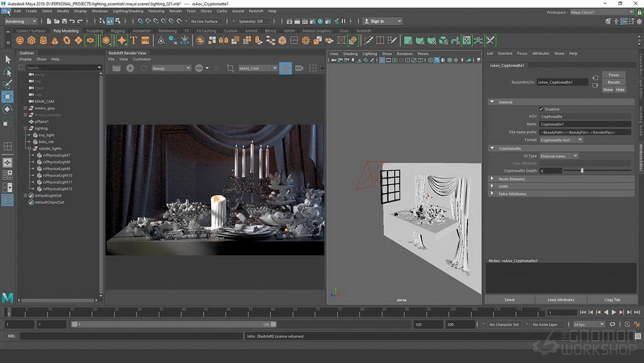The height and width of the screenshot is (363, 644).
Task: Select the crop region icon in Render View
Action: (x=231, y=68)
